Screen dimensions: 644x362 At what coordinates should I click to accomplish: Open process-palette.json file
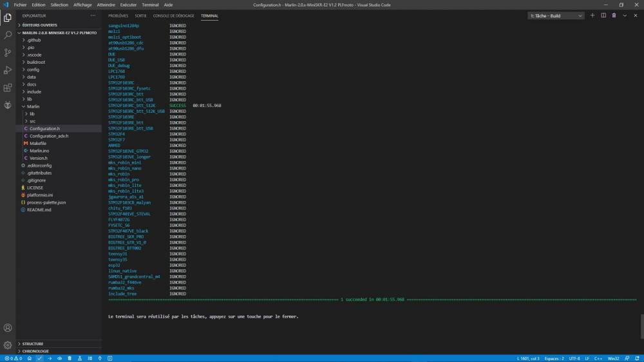point(59,202)
